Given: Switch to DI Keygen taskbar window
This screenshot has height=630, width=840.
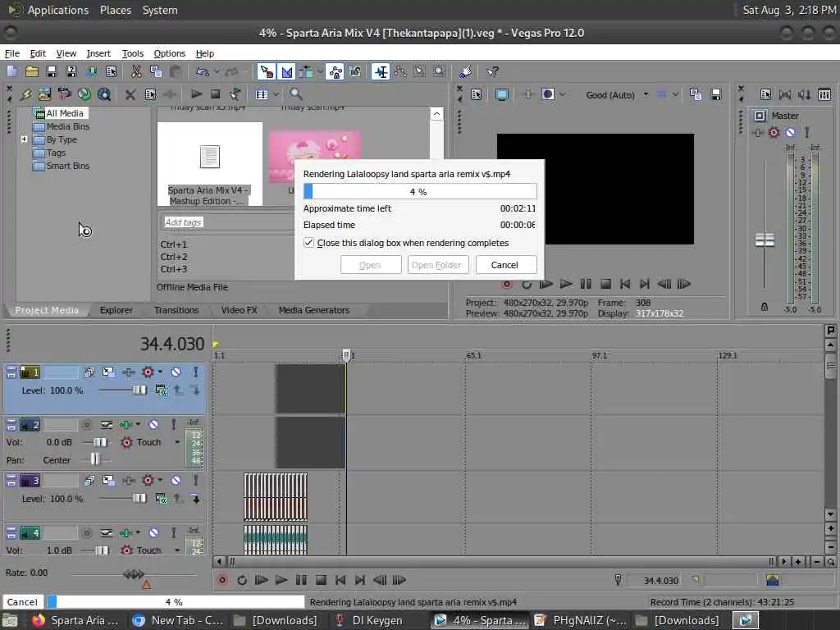Looking at the screenshot, I should 368,620.
